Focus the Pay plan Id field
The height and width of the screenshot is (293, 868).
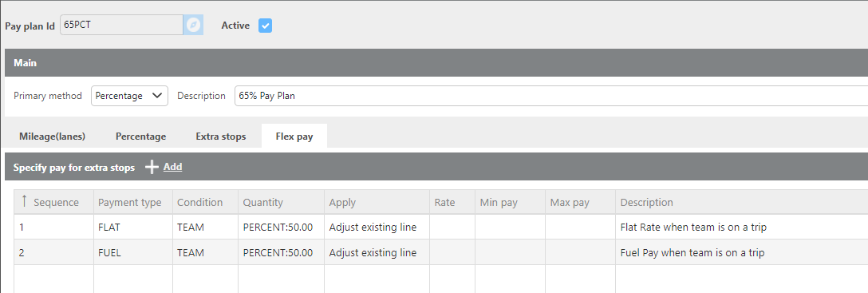121,25
